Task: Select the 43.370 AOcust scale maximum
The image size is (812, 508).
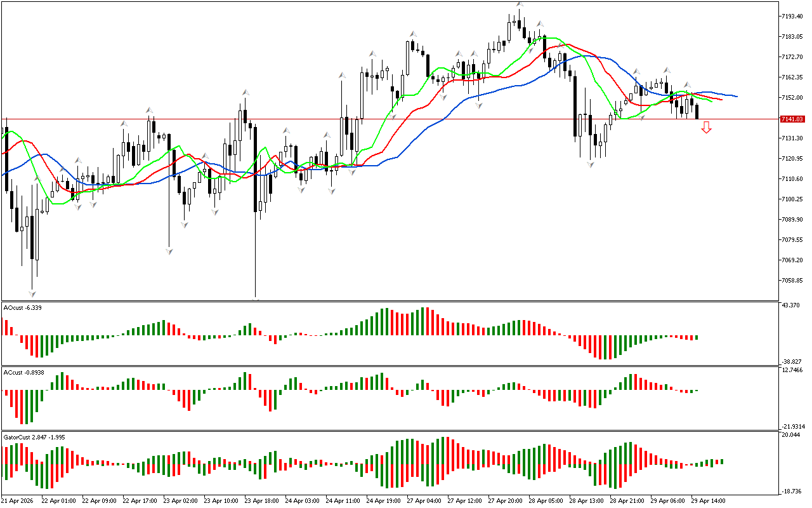Action: pyautogui.click(x=792, y=306)
